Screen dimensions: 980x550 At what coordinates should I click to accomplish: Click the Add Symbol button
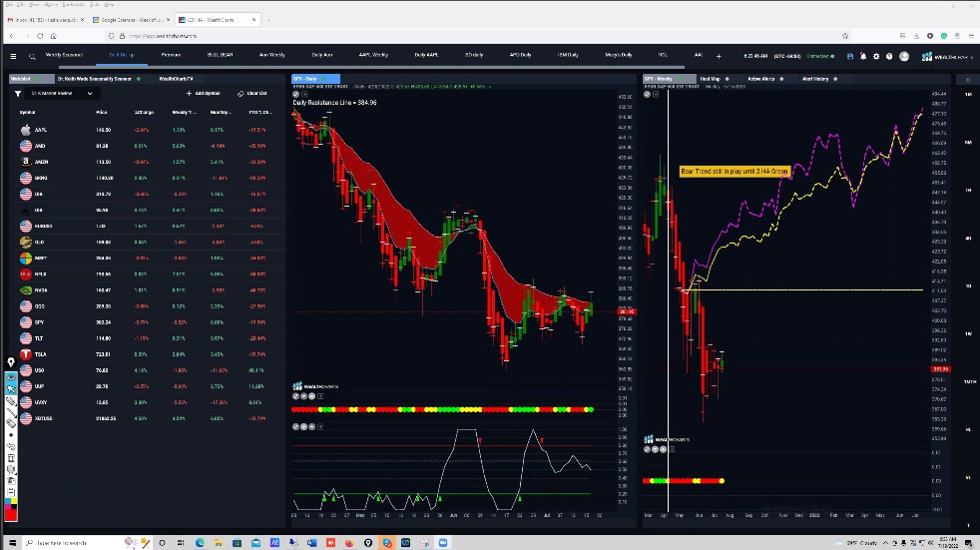(x=204, y=94)
